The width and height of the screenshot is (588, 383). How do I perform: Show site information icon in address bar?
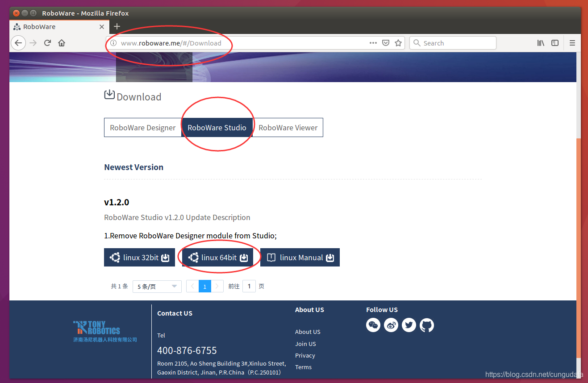113,43
